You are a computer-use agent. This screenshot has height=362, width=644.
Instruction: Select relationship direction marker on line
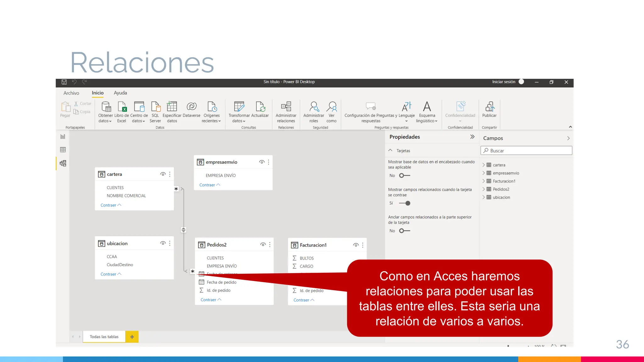(x=184, y=230)
